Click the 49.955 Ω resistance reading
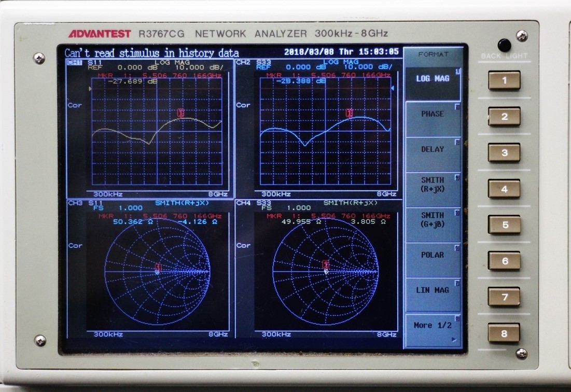Image resolution: width=571 pixels, height=392 pixels. point(301,221)
